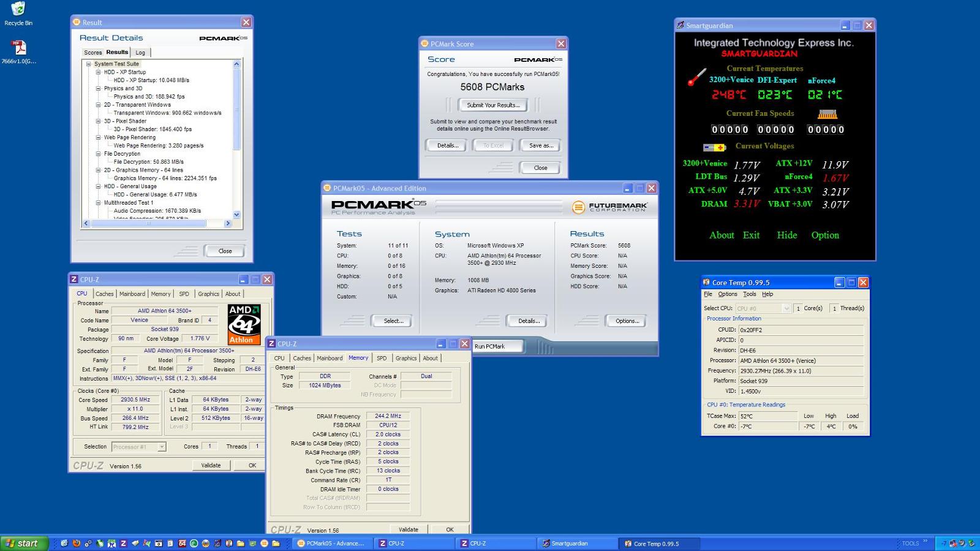Screen dimensions: 980x551
Task: Click Select button under Tests in PCMark05
Action: pos(393,321)
